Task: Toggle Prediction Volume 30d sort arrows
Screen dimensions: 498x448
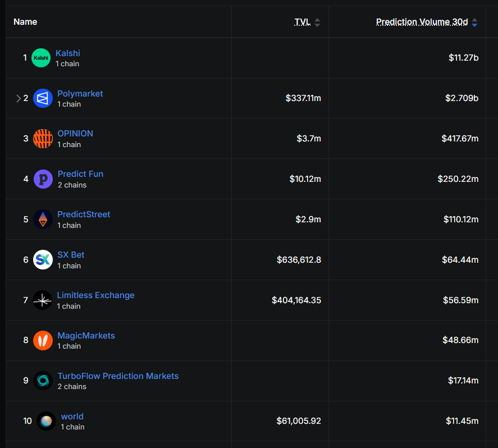Action: 474,22
